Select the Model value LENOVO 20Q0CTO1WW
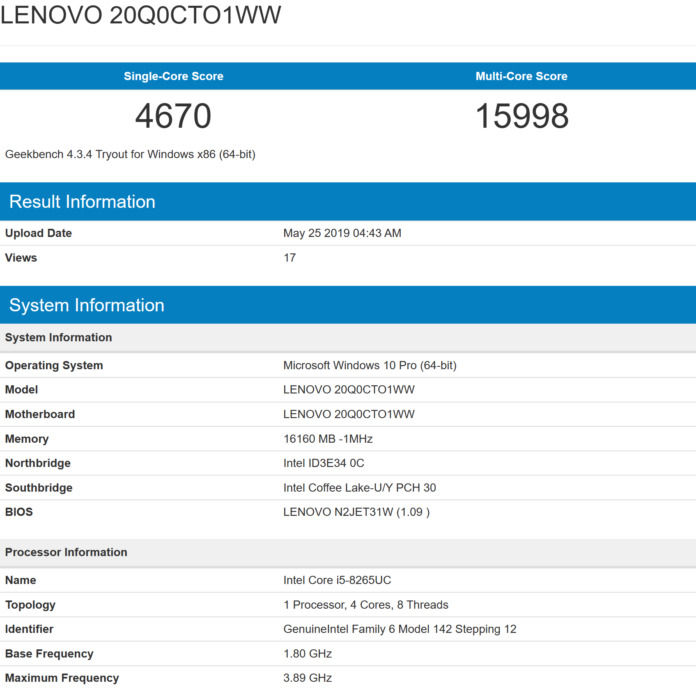 coord(349,389)
